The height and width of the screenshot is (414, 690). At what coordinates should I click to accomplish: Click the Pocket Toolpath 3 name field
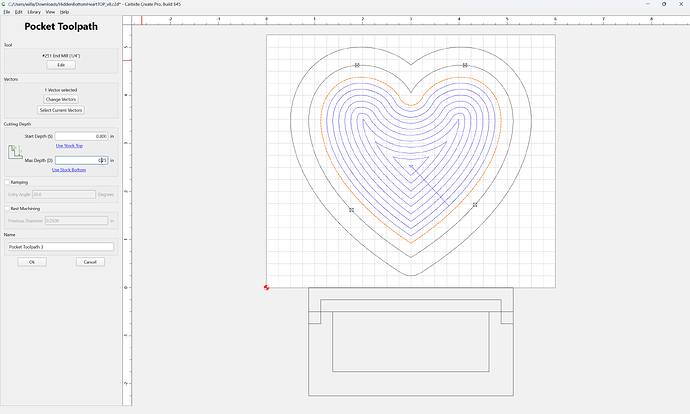61,247
